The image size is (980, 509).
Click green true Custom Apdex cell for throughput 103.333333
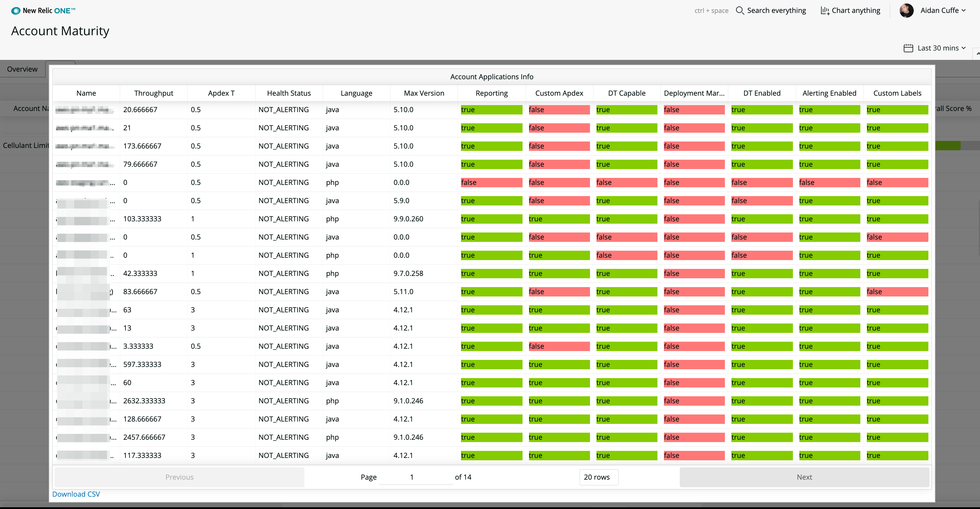[559, 219]
